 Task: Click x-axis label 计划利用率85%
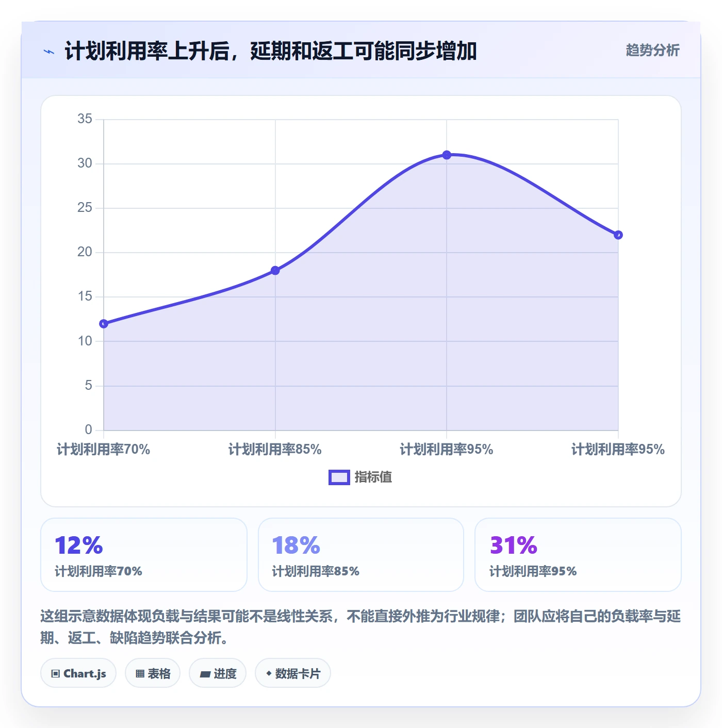coord(275,450)
